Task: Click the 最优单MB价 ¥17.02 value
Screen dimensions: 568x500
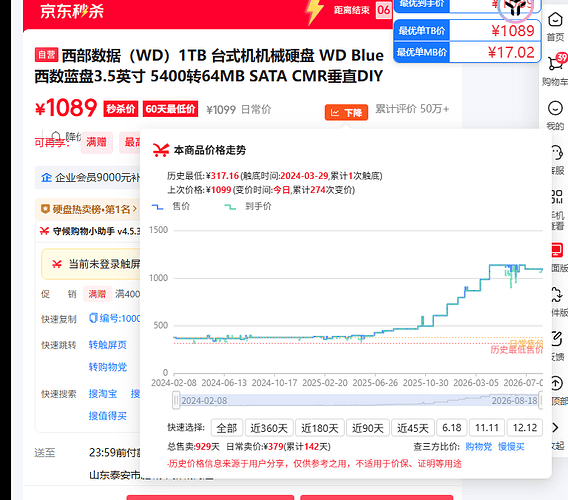Action: point(511,53)
